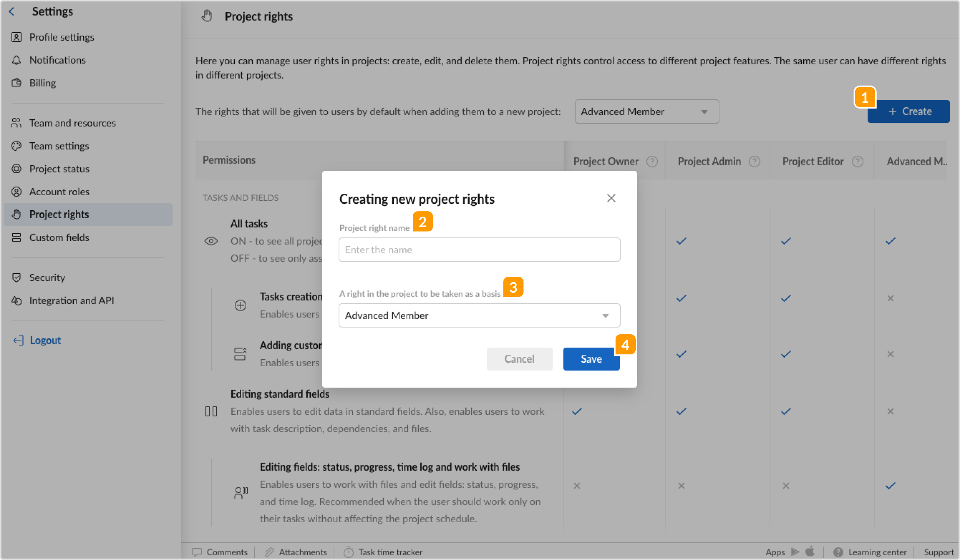Click the Notifications bell icon
Viewport: 960px width, 560px height.
(17, 60)
